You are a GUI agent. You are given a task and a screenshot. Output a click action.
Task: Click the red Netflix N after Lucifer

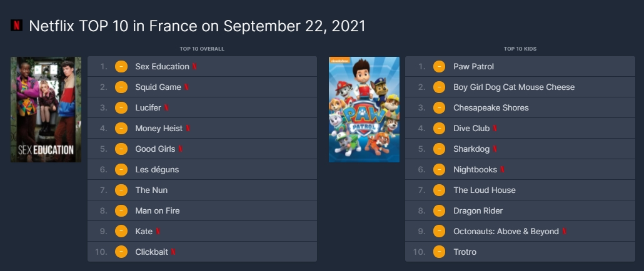click(x=166, y=108)
